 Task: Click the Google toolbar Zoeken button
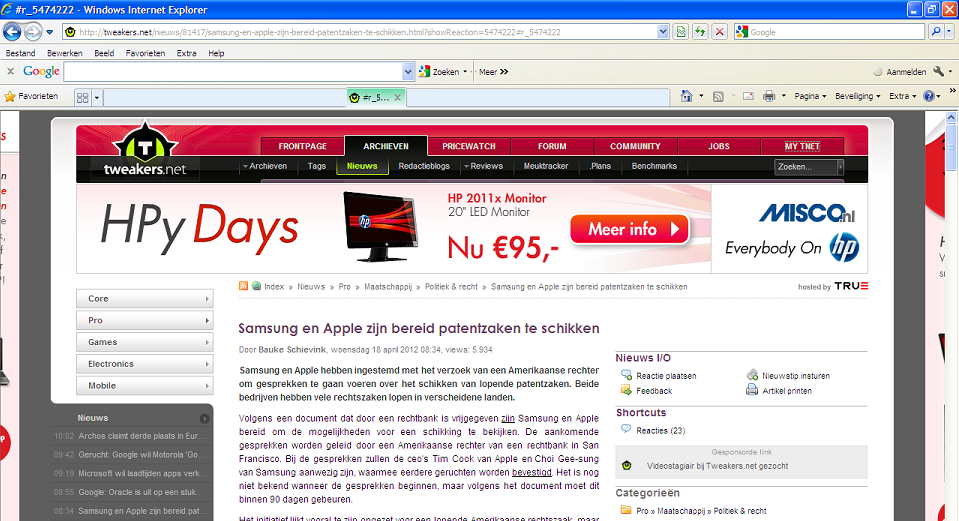coord(439,72)
